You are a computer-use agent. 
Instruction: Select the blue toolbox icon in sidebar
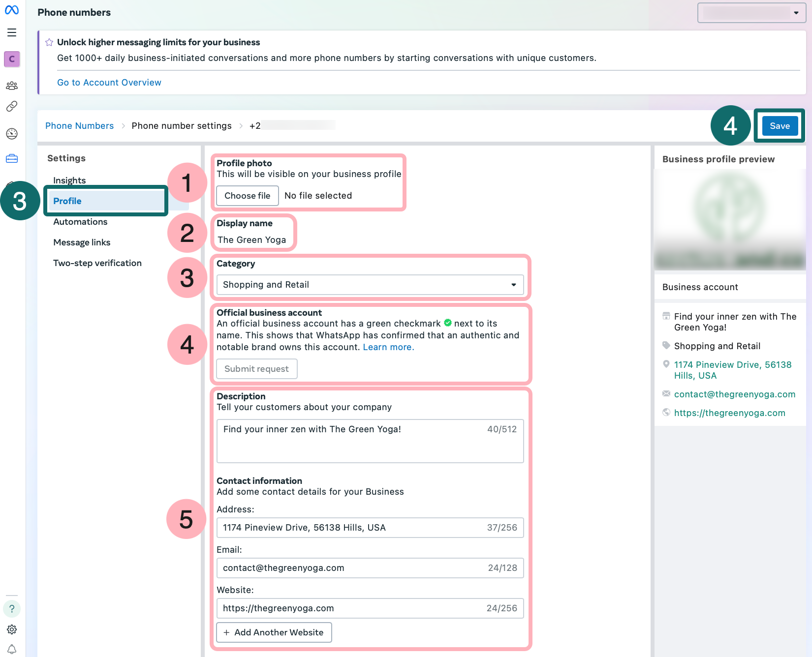[x=12, y=158]
